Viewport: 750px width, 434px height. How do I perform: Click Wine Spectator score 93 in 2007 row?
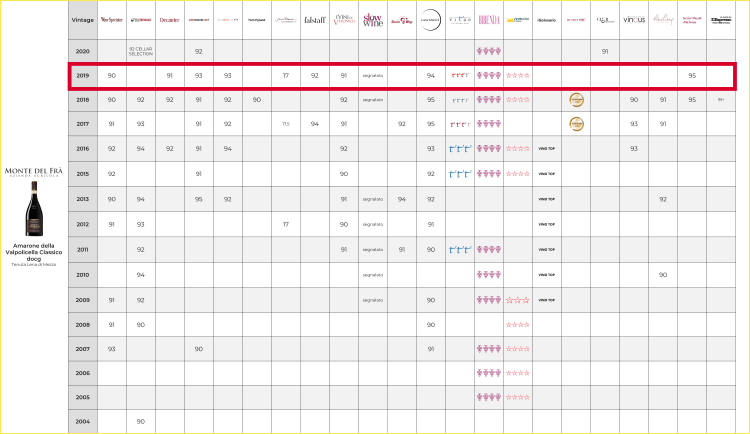pos(111,349)
